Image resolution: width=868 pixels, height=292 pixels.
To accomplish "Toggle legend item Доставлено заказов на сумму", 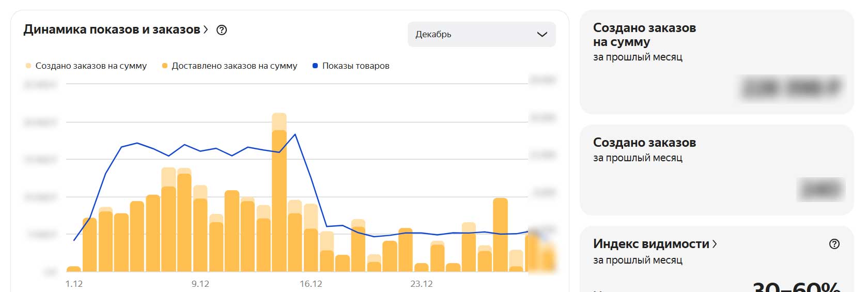I will pyautogui.click(x=230, y=66).
